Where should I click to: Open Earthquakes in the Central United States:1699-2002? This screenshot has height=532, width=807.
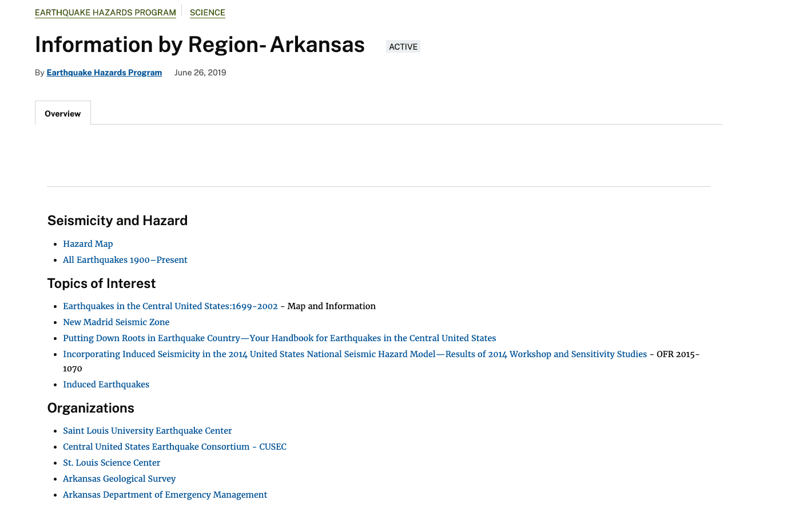(x=170, y=306)
